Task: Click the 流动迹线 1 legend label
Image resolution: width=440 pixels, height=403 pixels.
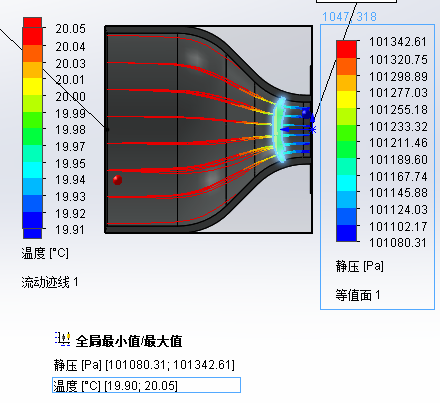Action: [x=50, y=282]
